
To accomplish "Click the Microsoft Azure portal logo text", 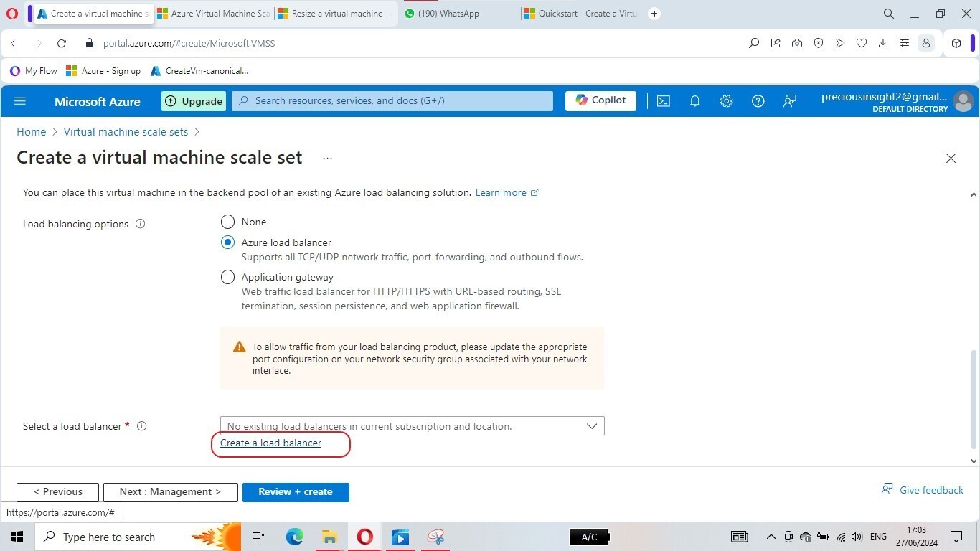I will click(x=98, y=101).
